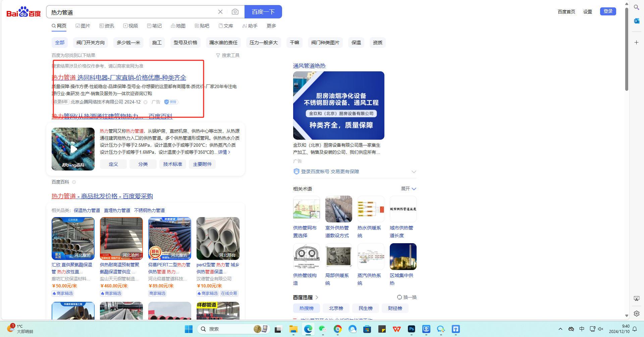This screenshot has height=337, width=644.
Task: Expand the 更多 search categories
Action: point(271,26)
